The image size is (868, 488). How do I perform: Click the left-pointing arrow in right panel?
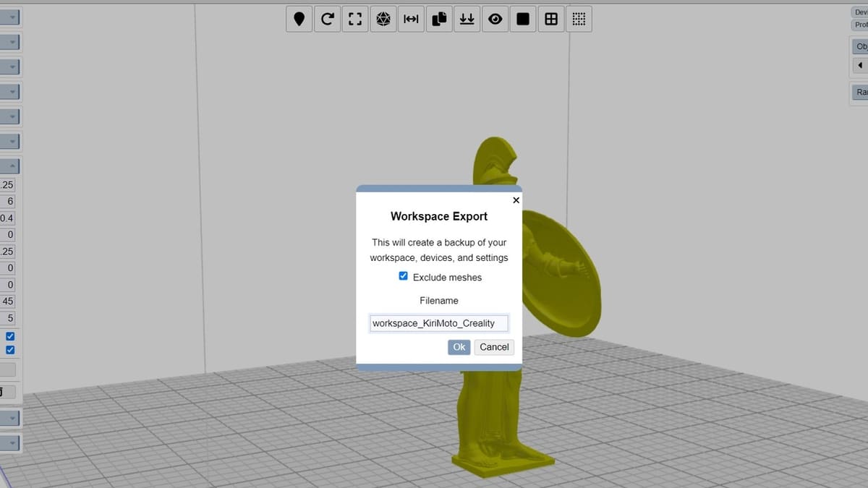[x=860, y=66]
